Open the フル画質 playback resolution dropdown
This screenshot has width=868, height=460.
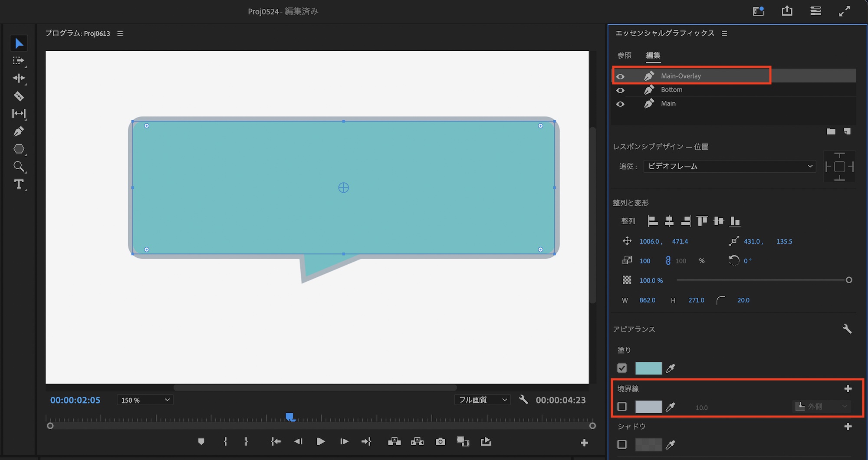[x=483, y=400]
